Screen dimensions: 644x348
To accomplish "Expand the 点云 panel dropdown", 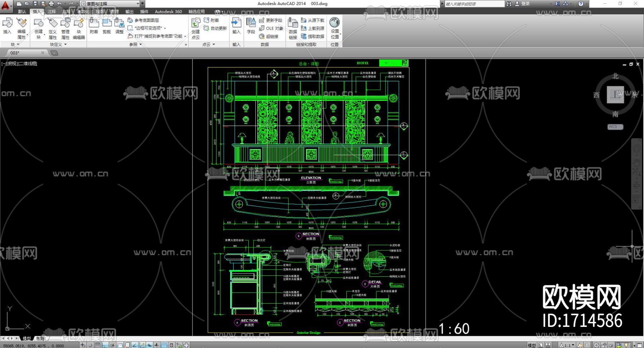I will tap(209, 44).
